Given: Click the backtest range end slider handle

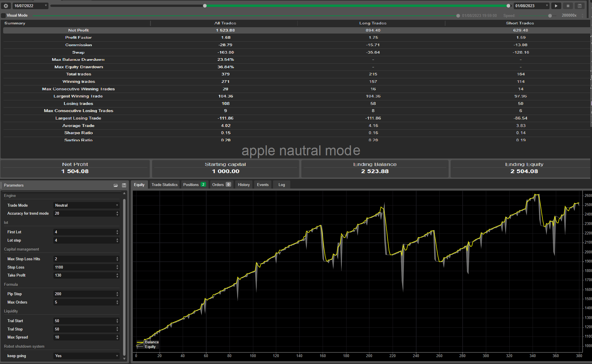Looking at the screenshot, I should click(509, 6).
